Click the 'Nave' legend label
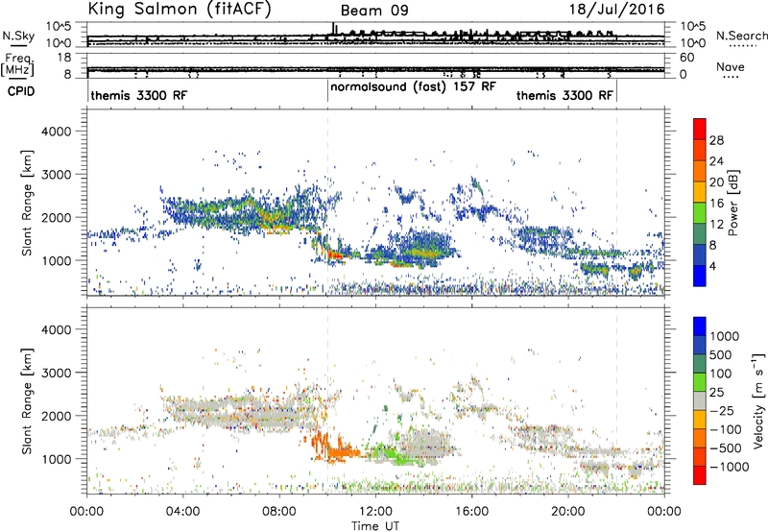Viewport: 768px width, 532px height. point(731,67)
